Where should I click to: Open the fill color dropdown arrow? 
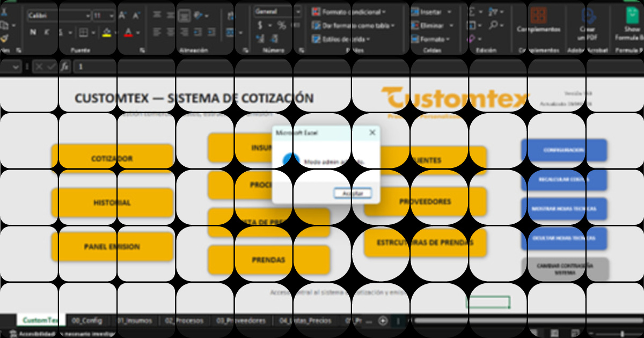coord(115,33)
